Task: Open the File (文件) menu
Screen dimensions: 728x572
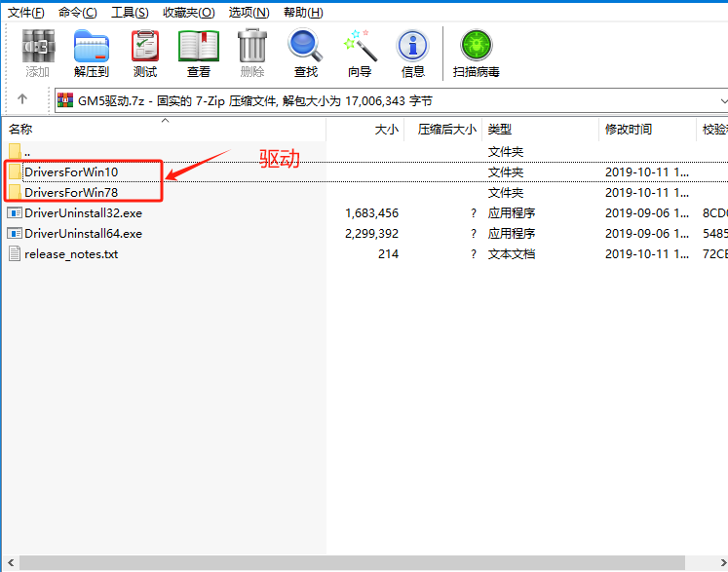Action: 26,12
